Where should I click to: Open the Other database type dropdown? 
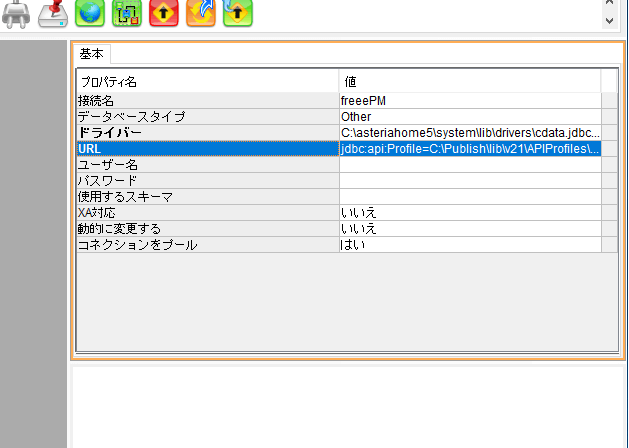point(470,117)
